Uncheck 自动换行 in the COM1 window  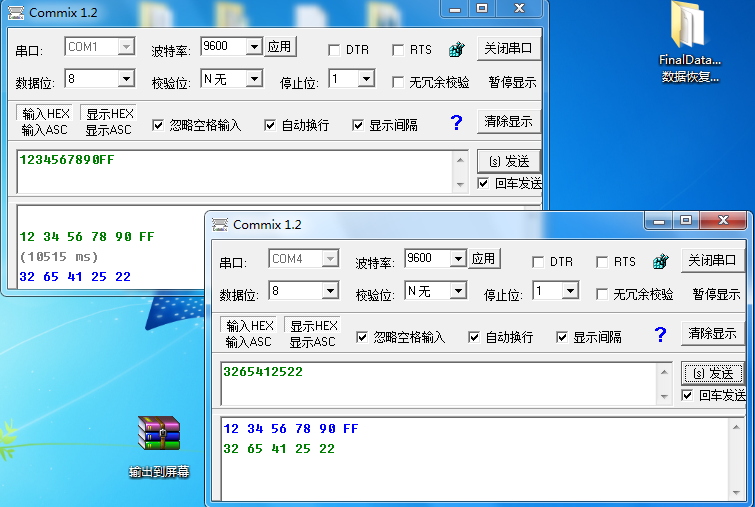point(270,126)
